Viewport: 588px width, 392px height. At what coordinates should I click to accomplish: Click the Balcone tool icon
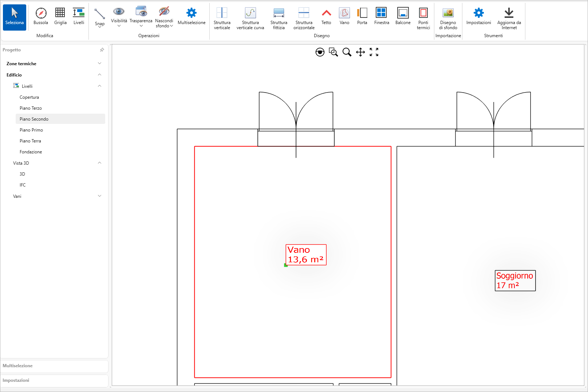[x=403, y=17]
